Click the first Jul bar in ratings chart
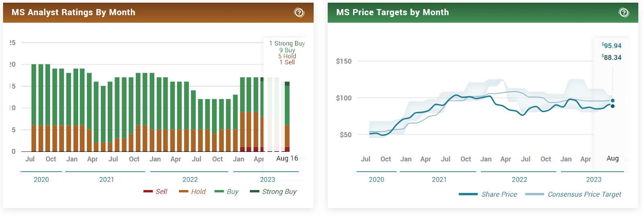Image resolution: width=644 pixels, height=216 pixels. click(34, 108)
